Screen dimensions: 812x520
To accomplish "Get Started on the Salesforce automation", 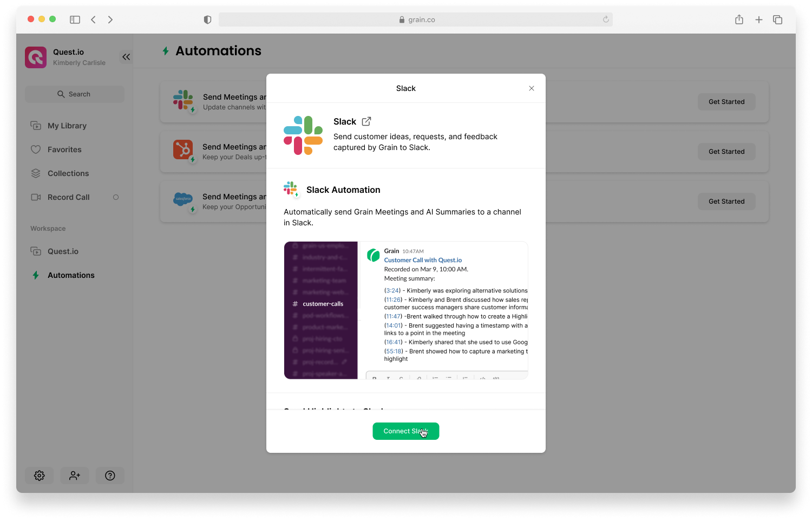I will click(x=726, y=201).
